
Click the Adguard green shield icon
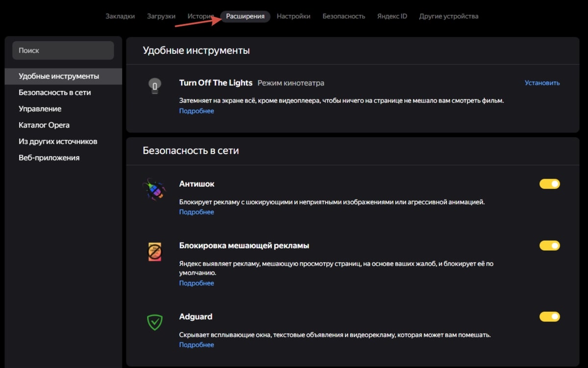(x=155, y=322)
